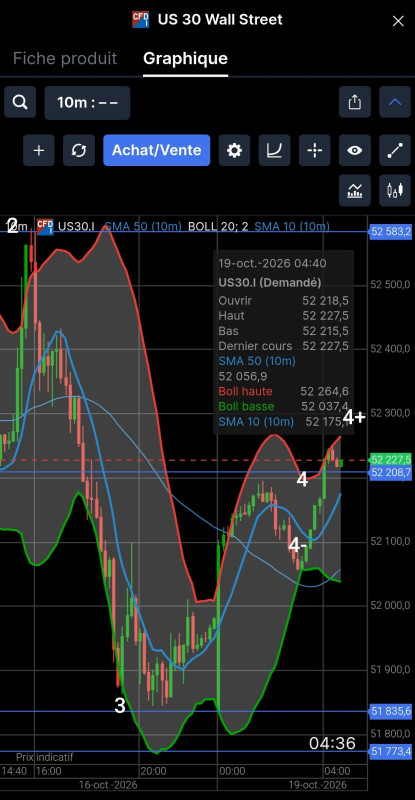Enable the crosshair cursor tool
415x800 pixels.
(314, 151)
